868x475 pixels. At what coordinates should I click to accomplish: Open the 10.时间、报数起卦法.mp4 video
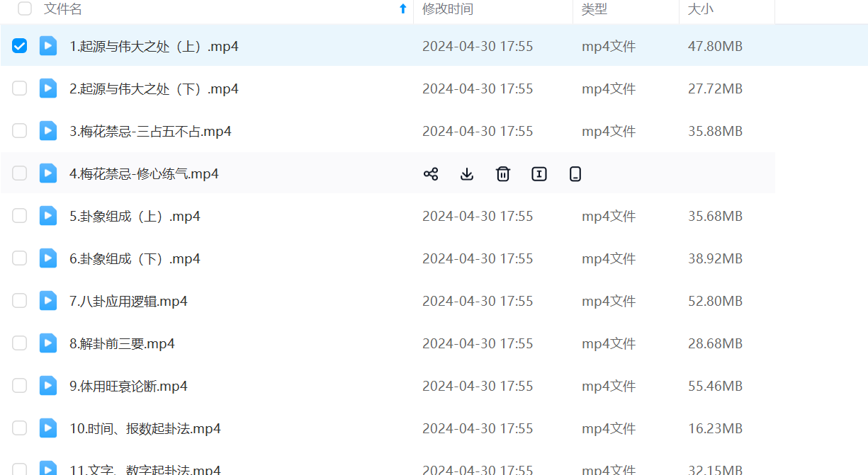click(145, 428)
